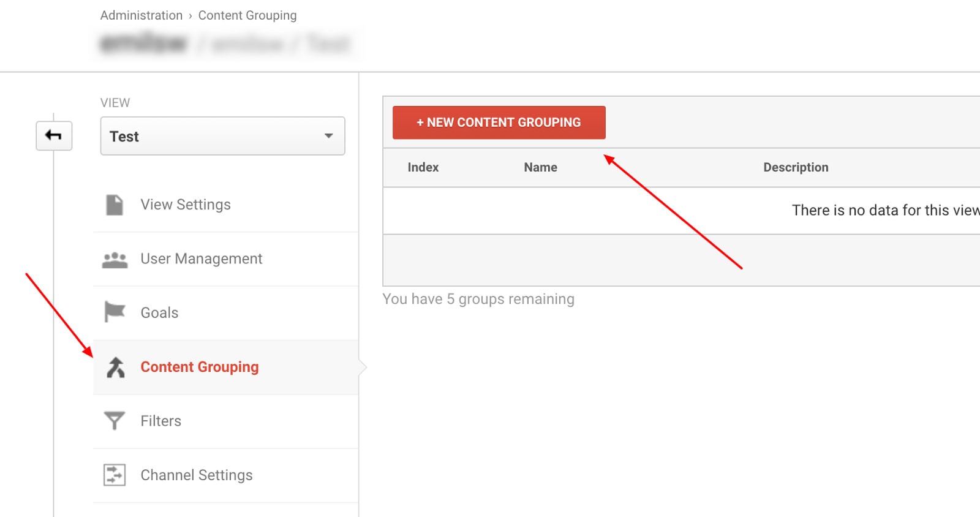Open the Filters section

pos(161,421)
